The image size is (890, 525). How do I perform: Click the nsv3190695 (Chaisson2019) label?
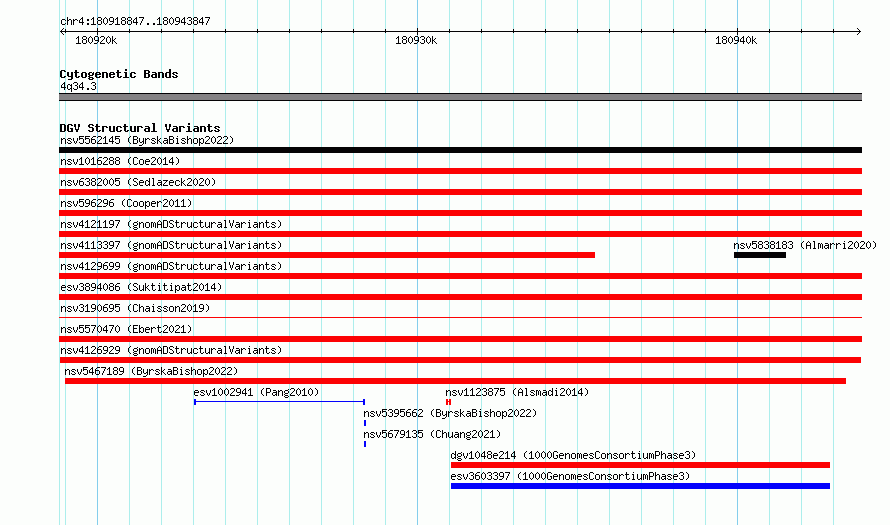point(135,308)
